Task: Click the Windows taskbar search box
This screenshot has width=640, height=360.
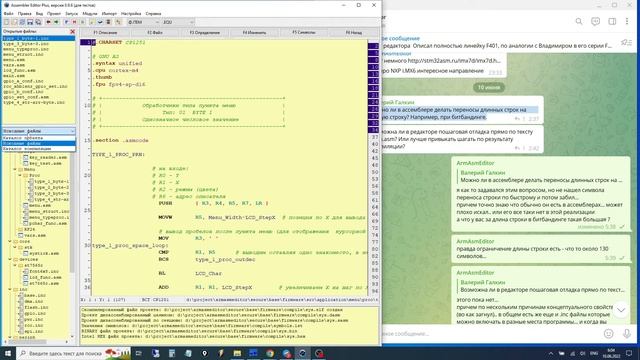Action: 73,353
